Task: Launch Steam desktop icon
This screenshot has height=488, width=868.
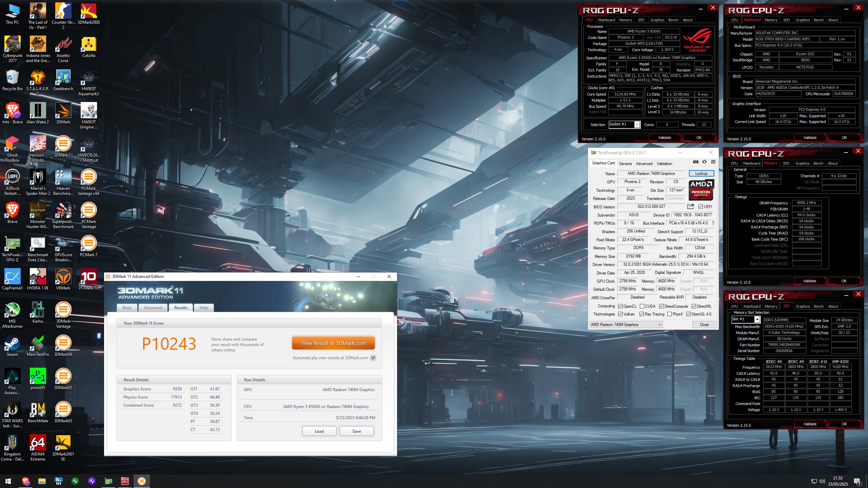Action: tap(13, 346)
